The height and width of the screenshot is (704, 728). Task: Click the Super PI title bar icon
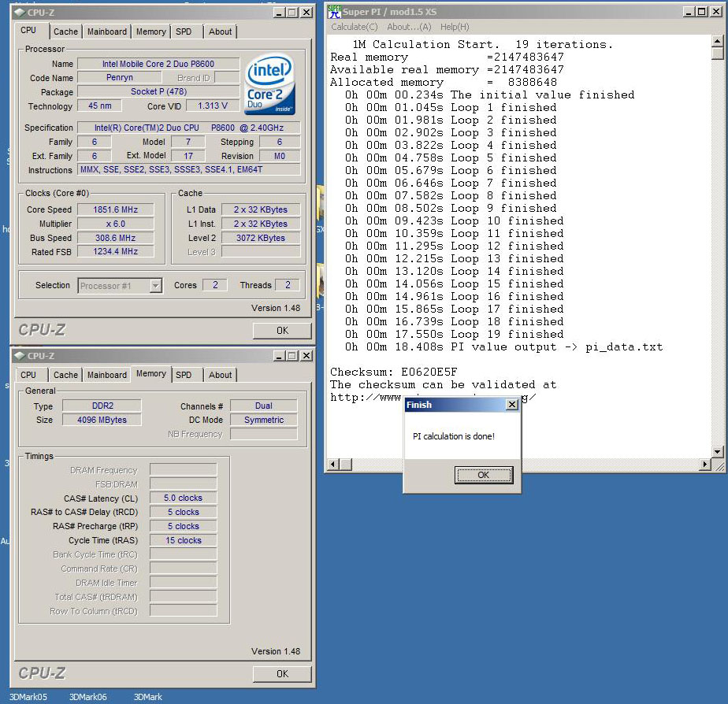coord(335,12)
